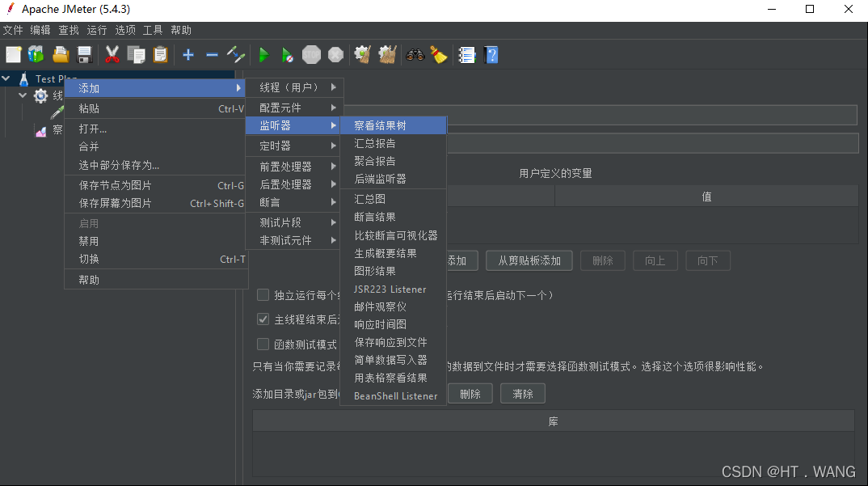Choose 保存节点为图片 context entry
Viewport: 868px width, 486px height.
[x=156, y=185]
